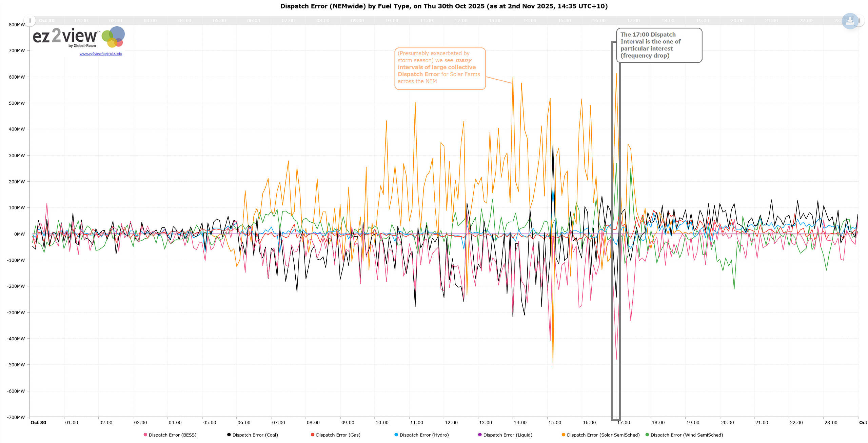Toggle the Dispatch Error (BESS) series
868x443 pixels.
pyautogui.click(x=172, y=435)
